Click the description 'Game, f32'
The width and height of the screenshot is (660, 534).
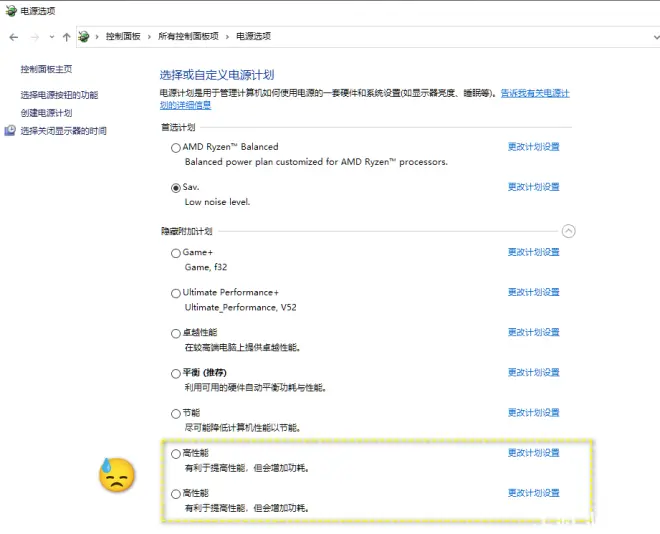[206, 267]
